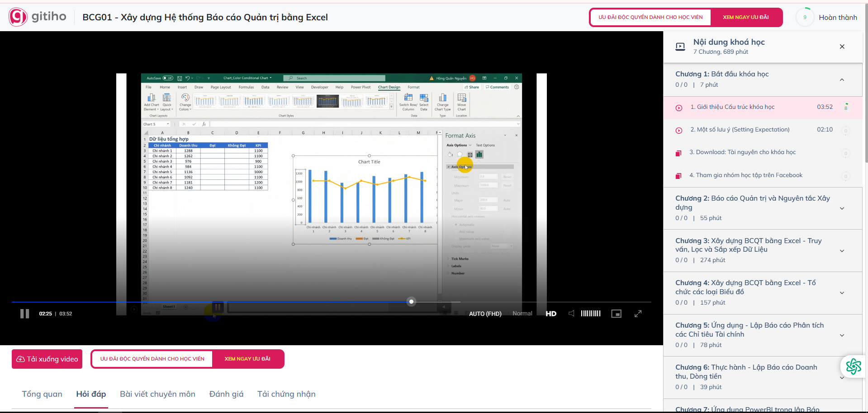Click the Excel Search box in video
This screenshot has height=413, width=868.
pyautogui.click(x=334, y=78)
